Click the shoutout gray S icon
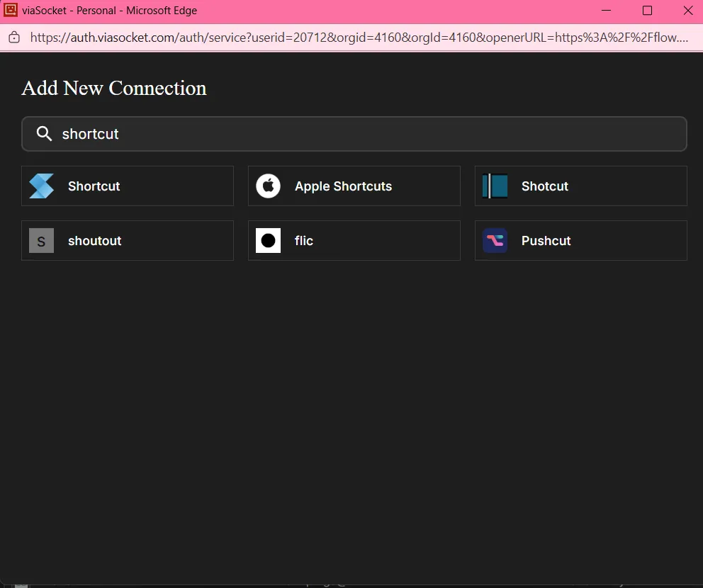Screen dimensions: 703x588 pyautogui.click(x=41, y=241)
